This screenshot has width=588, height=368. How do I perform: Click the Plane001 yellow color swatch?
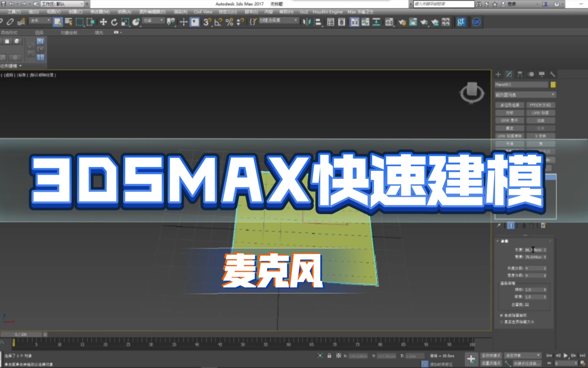[x=553, y=85]
